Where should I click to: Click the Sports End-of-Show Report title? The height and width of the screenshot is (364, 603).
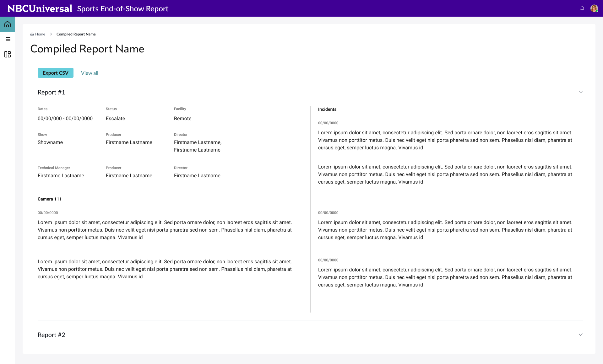123,9
